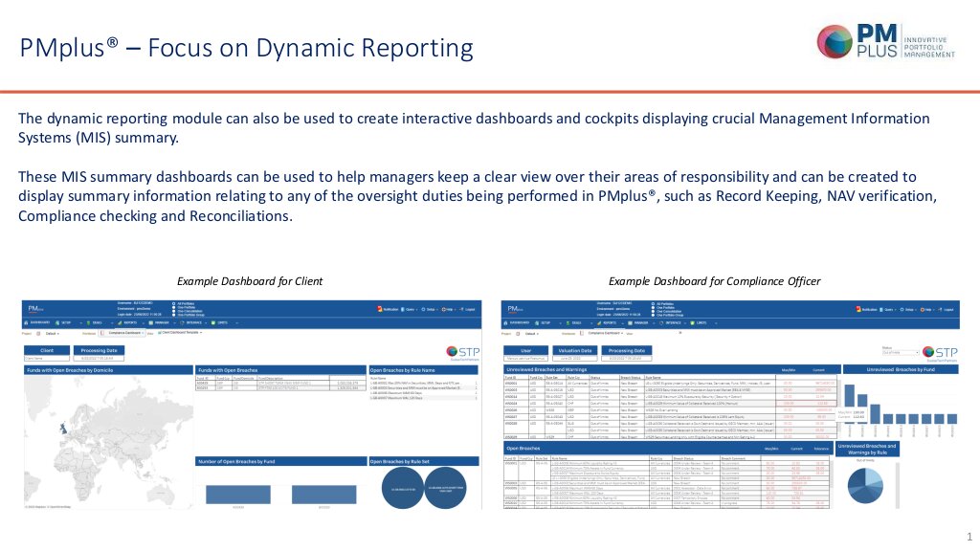The width and height of the screenshot is (980, 551).
Task: Click left bubble in Open Breaches by Rule Set
Action: tap(403, 488)
